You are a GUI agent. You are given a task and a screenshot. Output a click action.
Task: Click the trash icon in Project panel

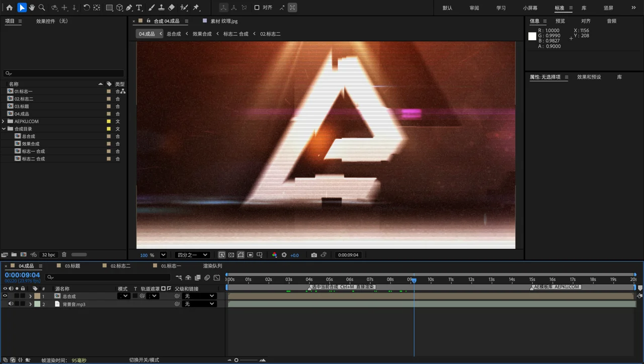coord(64,255)
